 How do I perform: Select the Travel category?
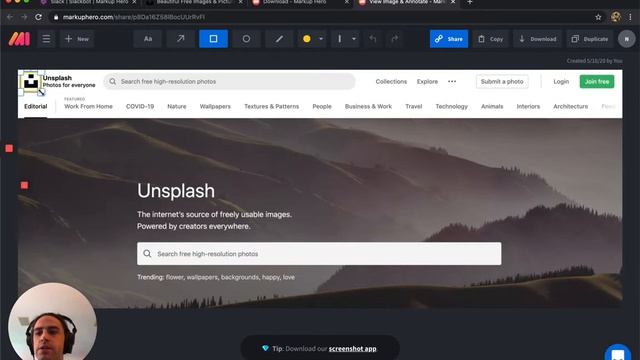(x=413, y=107)
